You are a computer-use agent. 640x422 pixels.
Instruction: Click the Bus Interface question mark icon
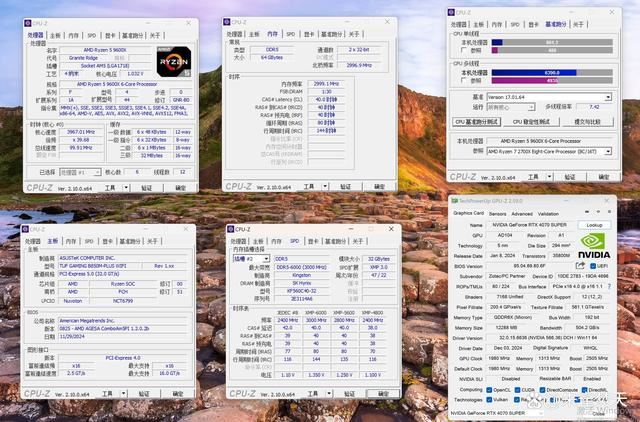(x=611, y=287)
